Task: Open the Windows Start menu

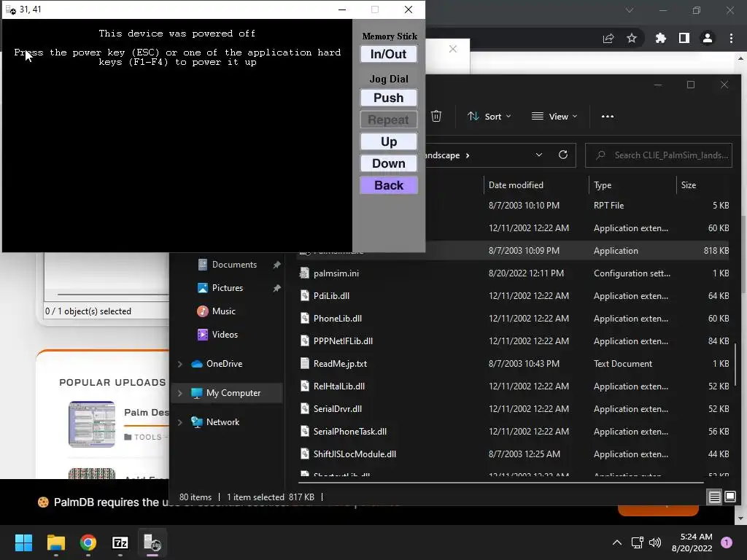Action: pyautogui.click(x=23, y=542)
